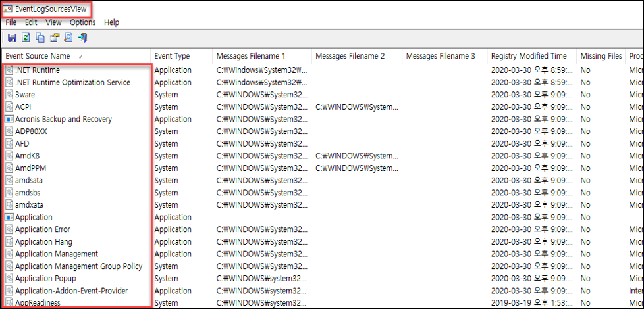
Task: Open the View menu
Action: click(x=53, y=22)
